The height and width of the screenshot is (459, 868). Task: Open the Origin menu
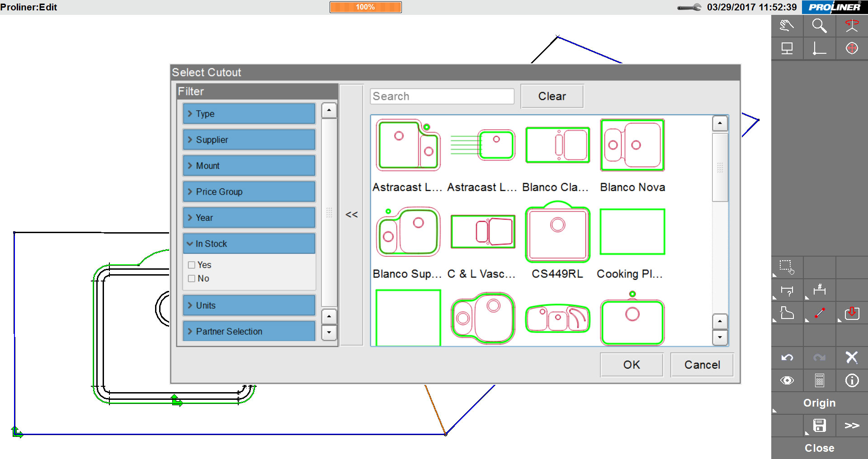click(819, 403)
